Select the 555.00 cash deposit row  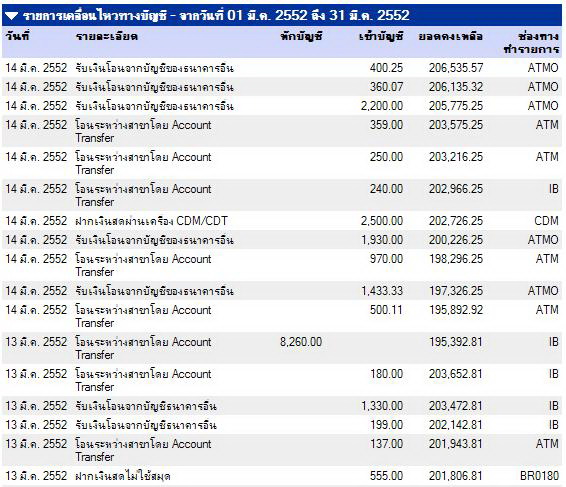[x=282, y=476]
